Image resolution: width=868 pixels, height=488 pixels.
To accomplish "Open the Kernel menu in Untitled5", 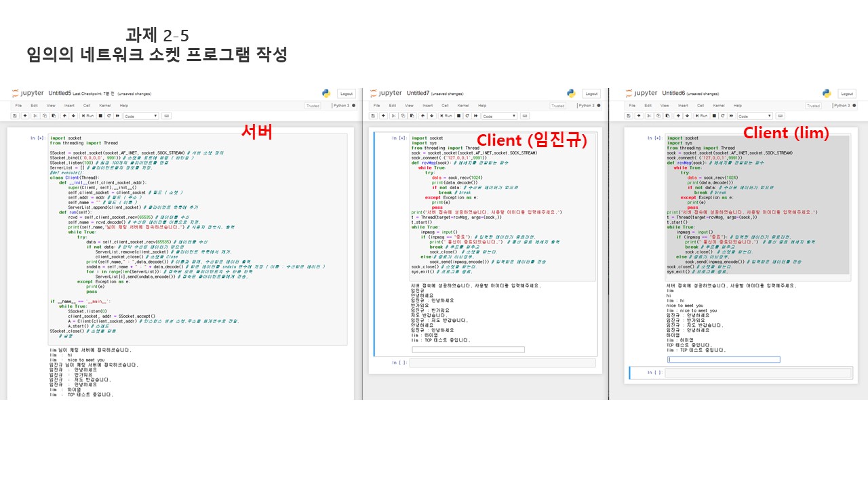I will [104, 106].
